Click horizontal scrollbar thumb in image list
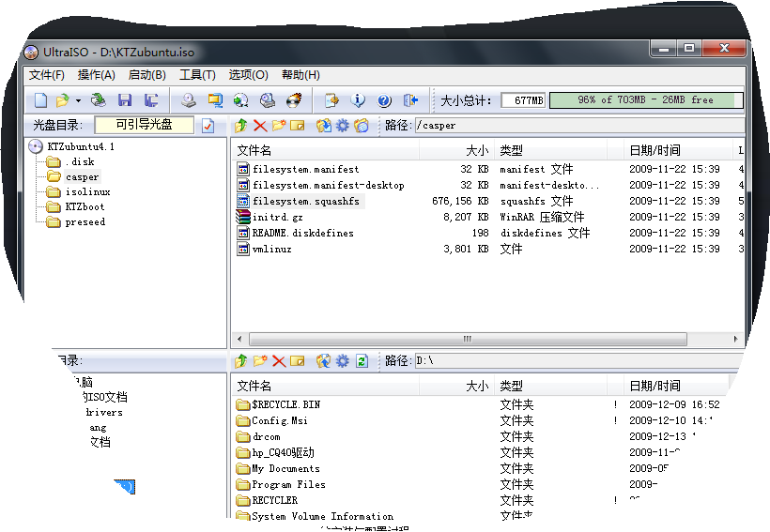 click(468, 339)
